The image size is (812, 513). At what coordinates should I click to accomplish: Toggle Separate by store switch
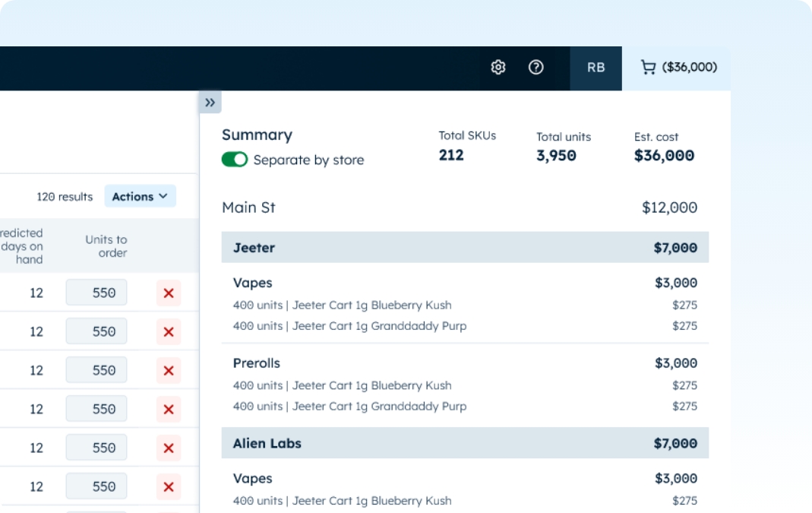[x=235, y=160]
